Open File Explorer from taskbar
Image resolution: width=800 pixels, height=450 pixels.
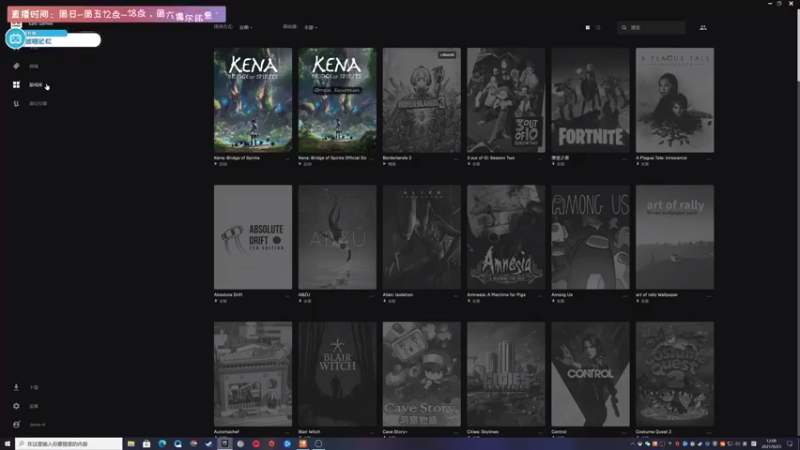(x=131, y=444)
